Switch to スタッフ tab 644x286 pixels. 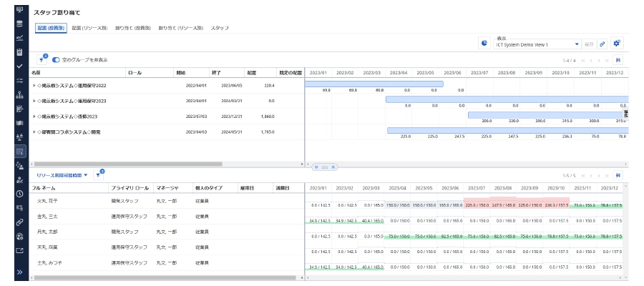click(x=220, y=29)
